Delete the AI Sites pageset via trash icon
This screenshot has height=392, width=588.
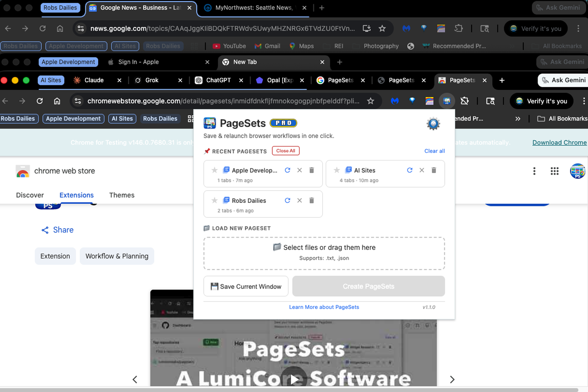click(434, 170)
